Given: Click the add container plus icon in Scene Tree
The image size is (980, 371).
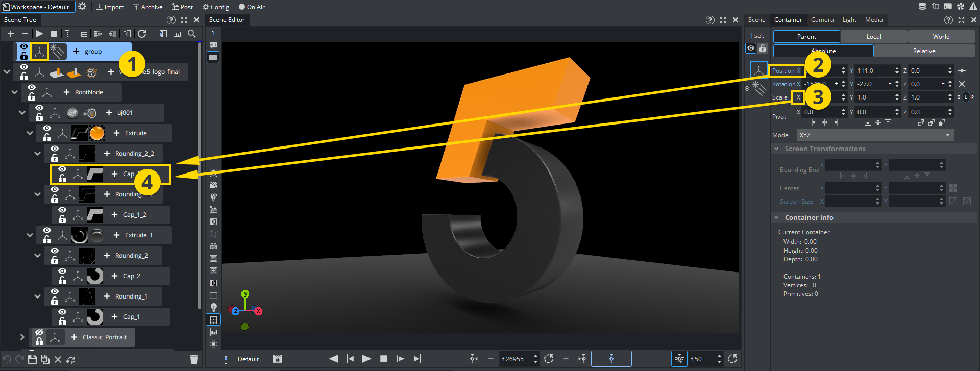Looking at the screenshot, I should 10,34.
